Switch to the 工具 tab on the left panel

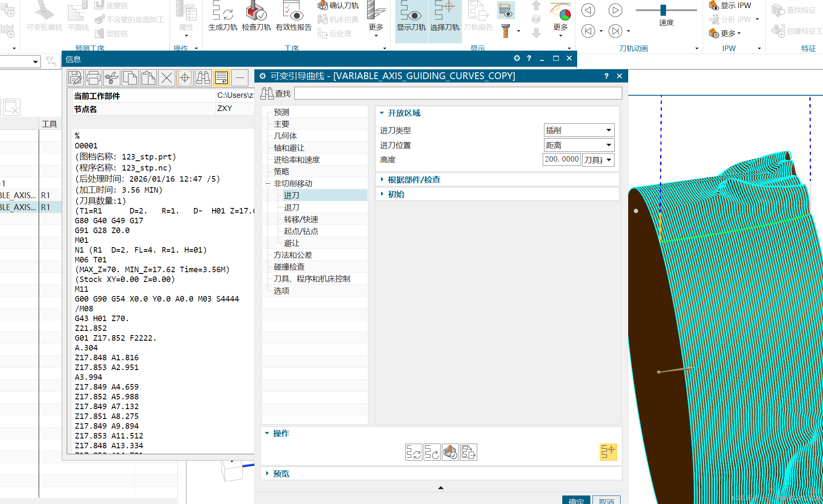pos(50,123)
